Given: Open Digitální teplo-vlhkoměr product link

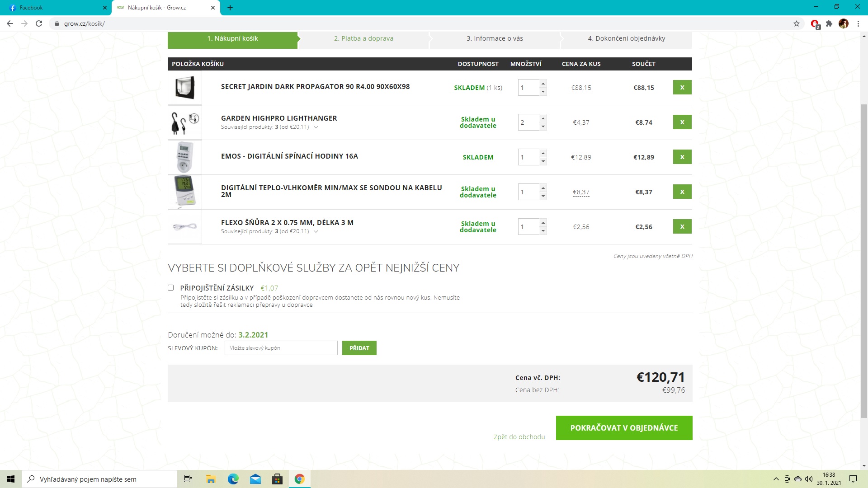Looking at the screenshot, I should pos(331,191).
